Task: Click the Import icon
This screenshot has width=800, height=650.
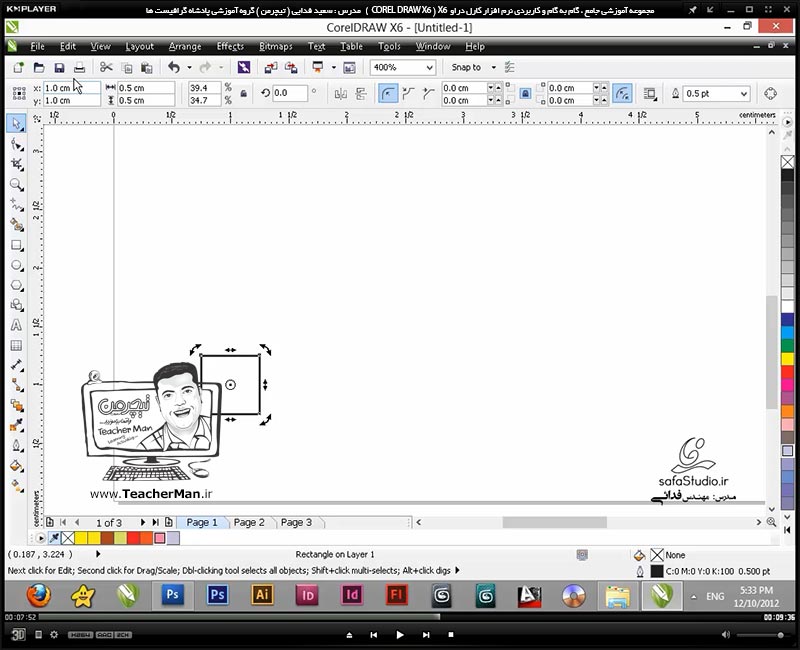Action: (x=270, y=67)
